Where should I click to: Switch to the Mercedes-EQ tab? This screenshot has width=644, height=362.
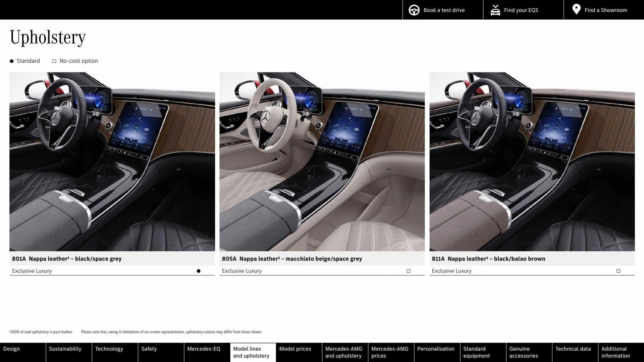coord(204,349)
